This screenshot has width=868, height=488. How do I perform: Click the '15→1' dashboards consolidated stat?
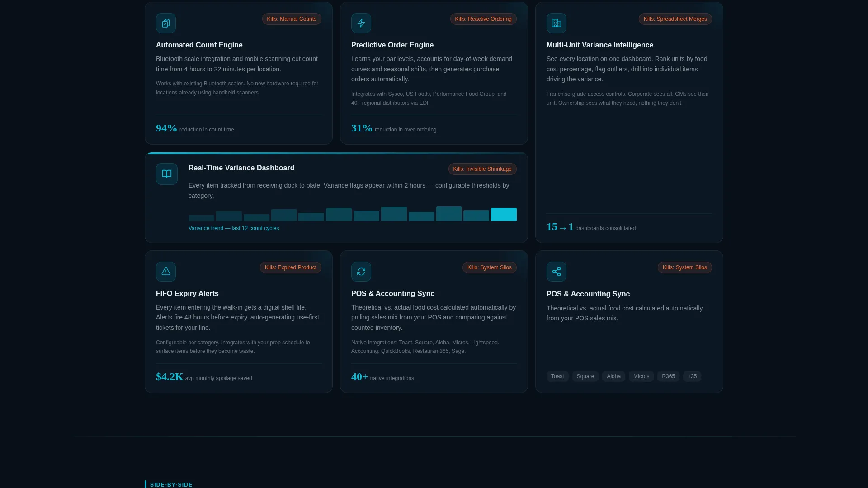[x=560, y=227]
